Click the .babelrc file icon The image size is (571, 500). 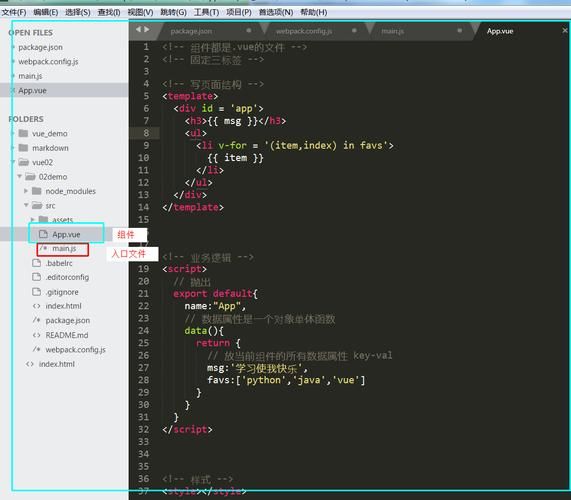(36, 263)
